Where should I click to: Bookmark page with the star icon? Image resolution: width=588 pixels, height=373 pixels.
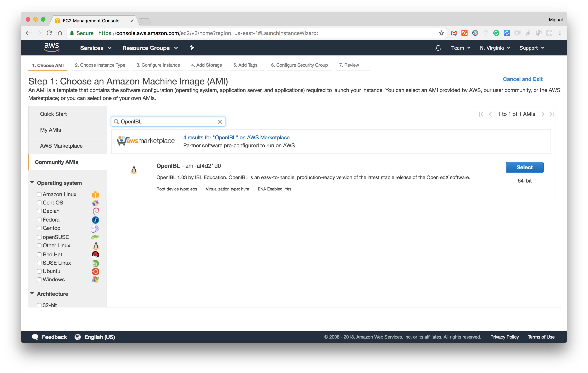pyautogui.click(x=441, y=33)
